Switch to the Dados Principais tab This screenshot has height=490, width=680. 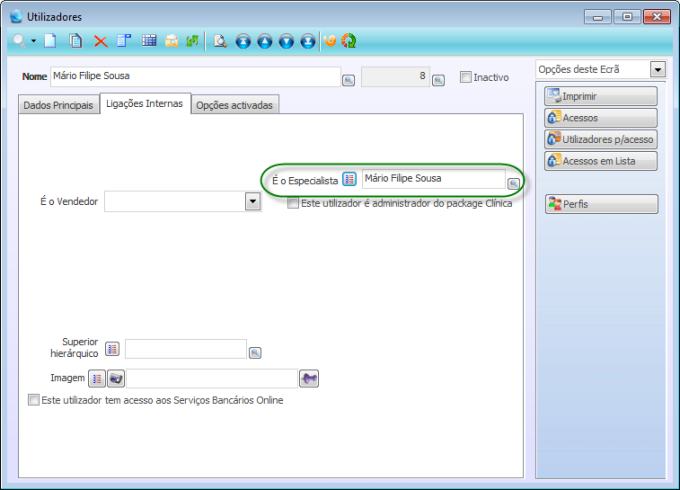pos(58,105)
